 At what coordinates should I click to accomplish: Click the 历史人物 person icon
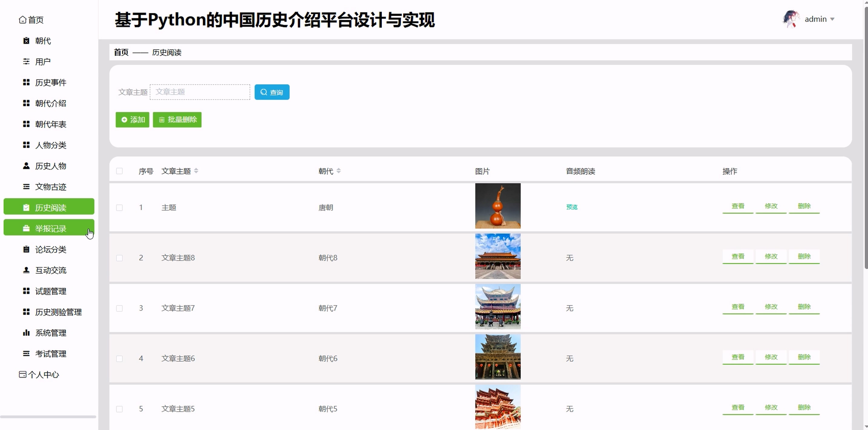click(26, 166)
